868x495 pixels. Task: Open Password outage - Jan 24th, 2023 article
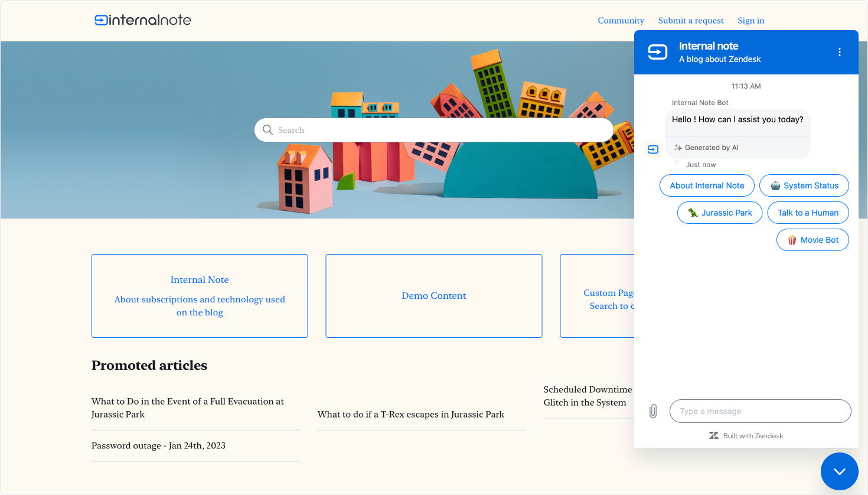click(x=158, y=446)
